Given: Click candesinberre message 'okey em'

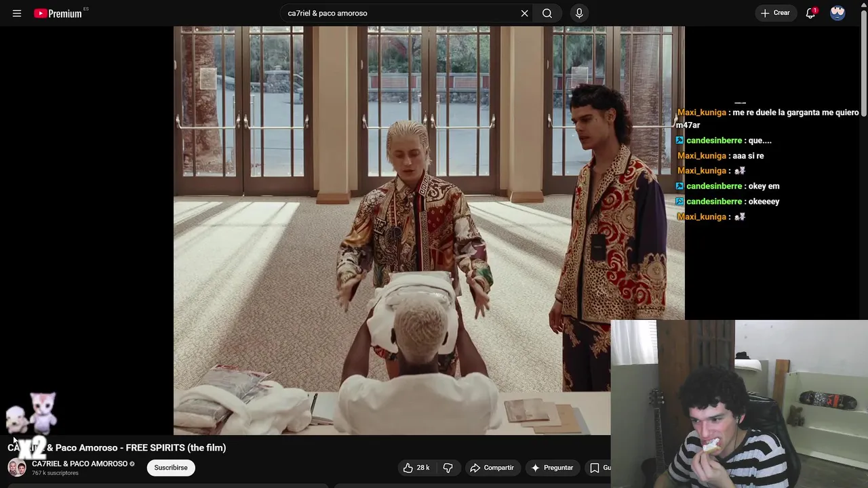Looking at the screenshot, I should pos(728,186).
